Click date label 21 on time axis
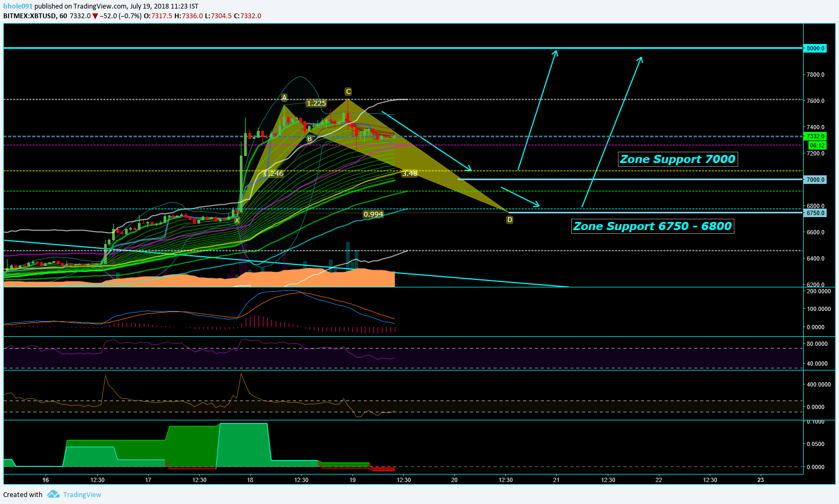This screenshot has width=839, height=504. [x=556, y=480]
